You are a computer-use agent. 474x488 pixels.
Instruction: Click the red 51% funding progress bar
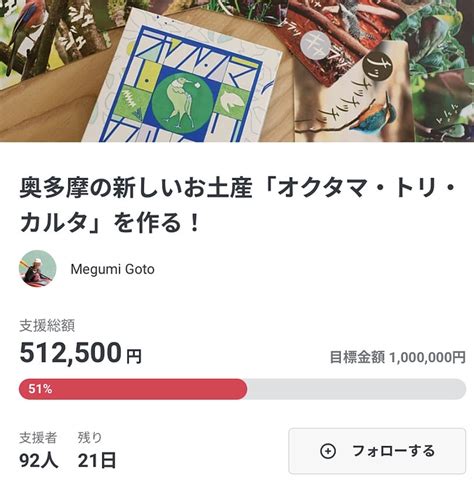pos(133,389)
